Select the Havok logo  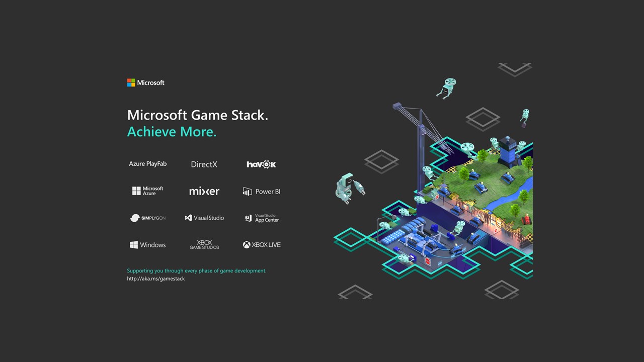(261, 164)
